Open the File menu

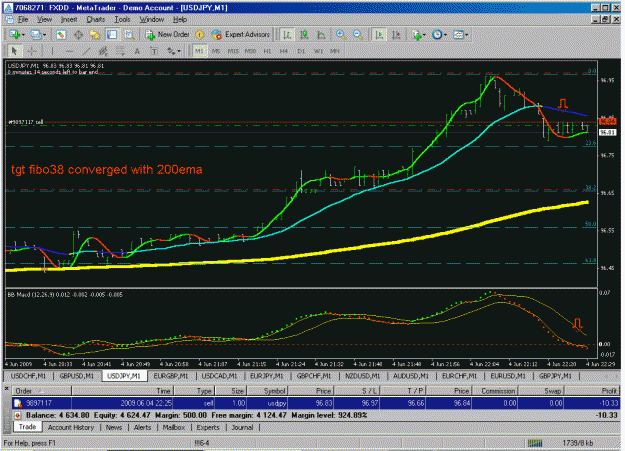[x=23, y=20]
